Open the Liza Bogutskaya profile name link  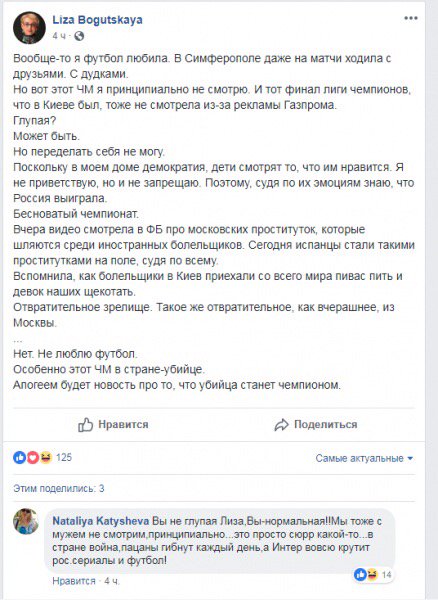[98, 20]
